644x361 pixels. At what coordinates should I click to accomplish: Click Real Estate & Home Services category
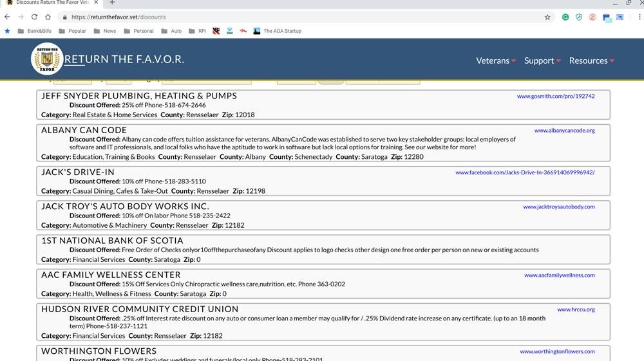(x=115, y=115)
